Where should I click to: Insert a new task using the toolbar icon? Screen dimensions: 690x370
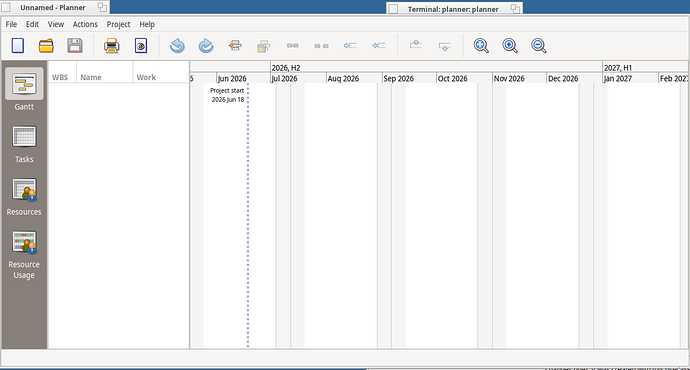(x=235, y=45)
